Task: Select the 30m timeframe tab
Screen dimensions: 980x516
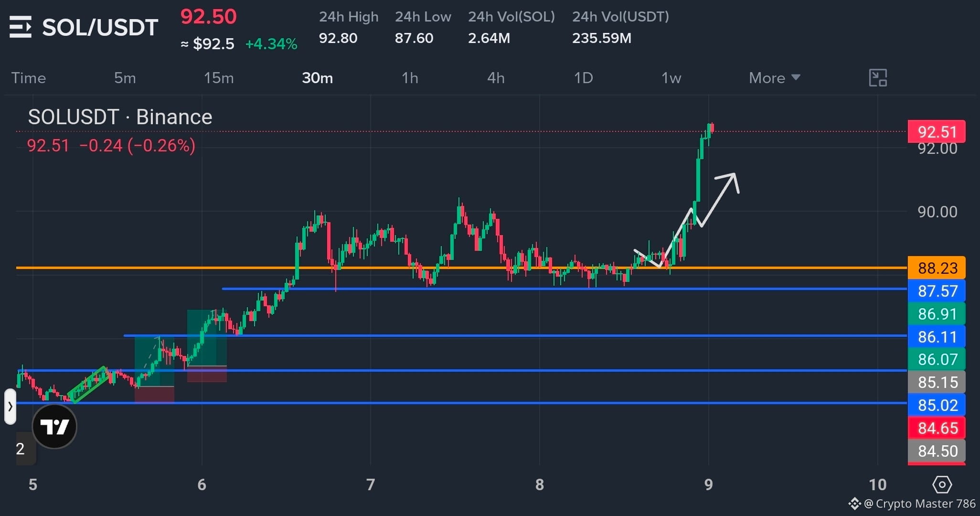Action: point(318,78)
